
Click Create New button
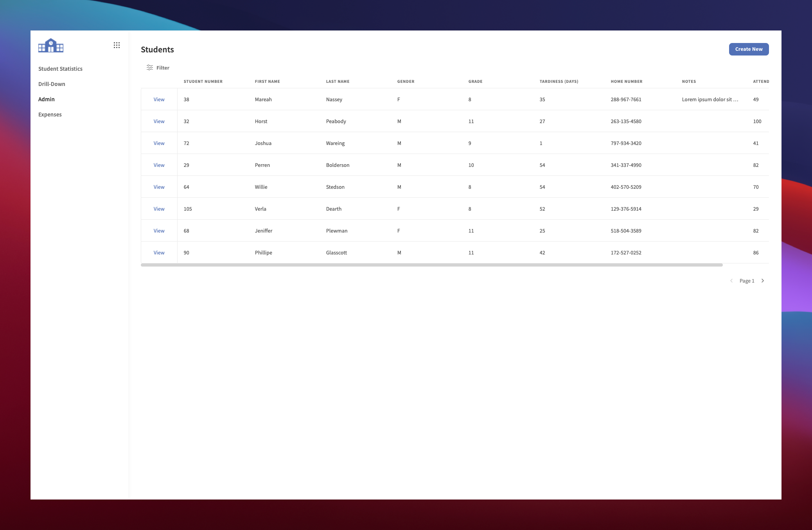pyautogui.click(x=749, y=49)
